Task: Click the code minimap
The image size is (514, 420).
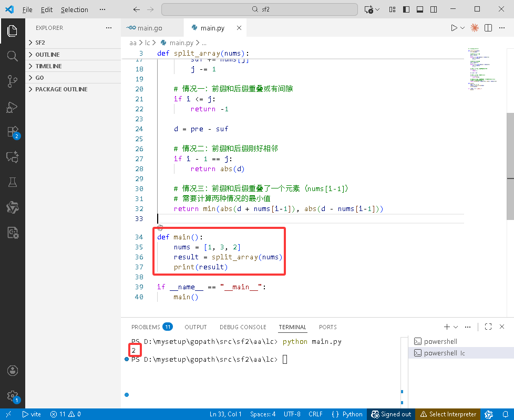Action: click(x=482, y=69)
